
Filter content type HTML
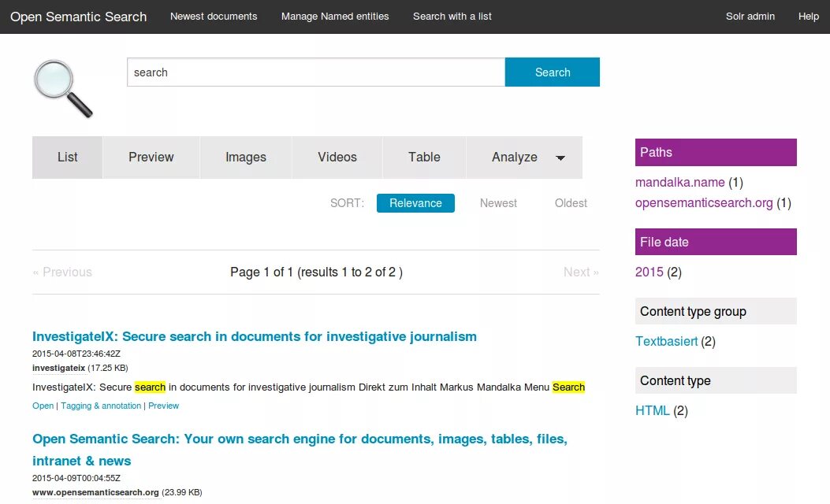pos(652,410)
